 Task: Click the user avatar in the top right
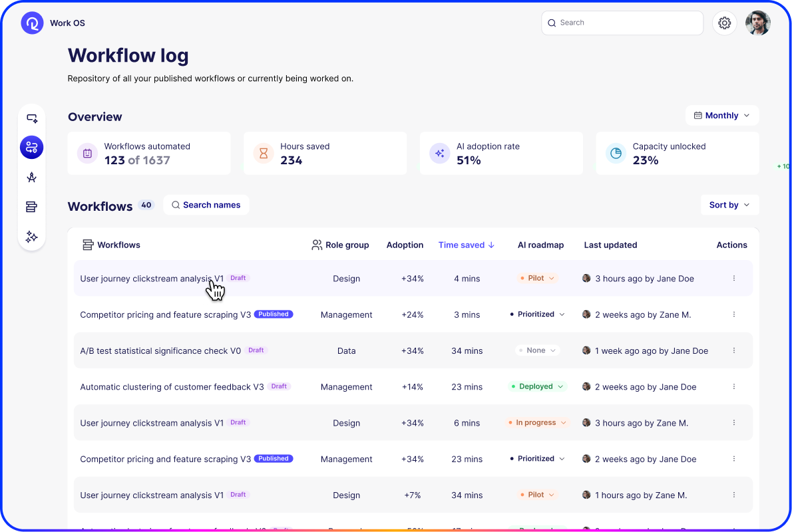pos(758,23)
